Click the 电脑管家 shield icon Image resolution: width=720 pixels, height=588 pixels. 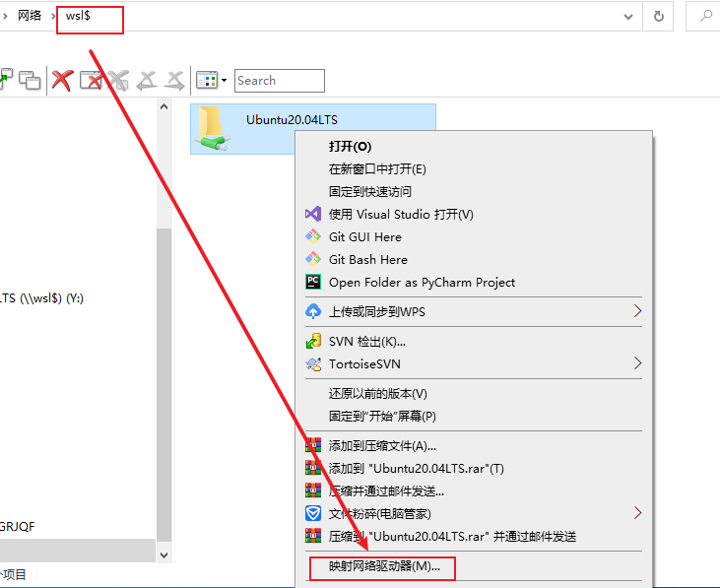click(x=313, y=513)
